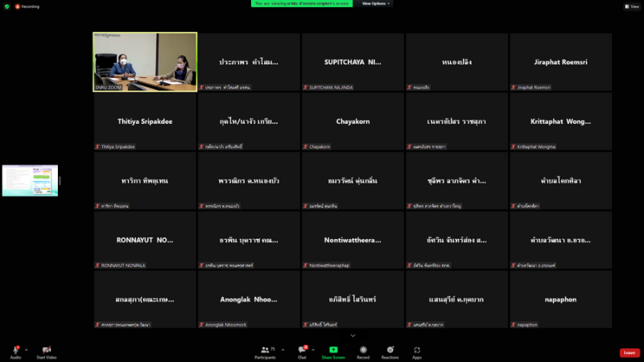This screenshot has height=362, width=644.
Task: Click the Record icon in toolbar
Action: pos(363,350)
